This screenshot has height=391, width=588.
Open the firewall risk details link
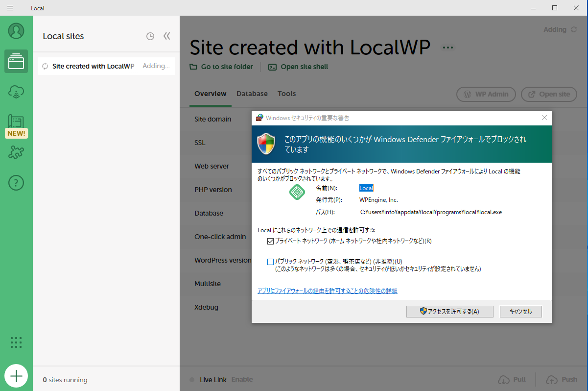click(x=327, y=291)
